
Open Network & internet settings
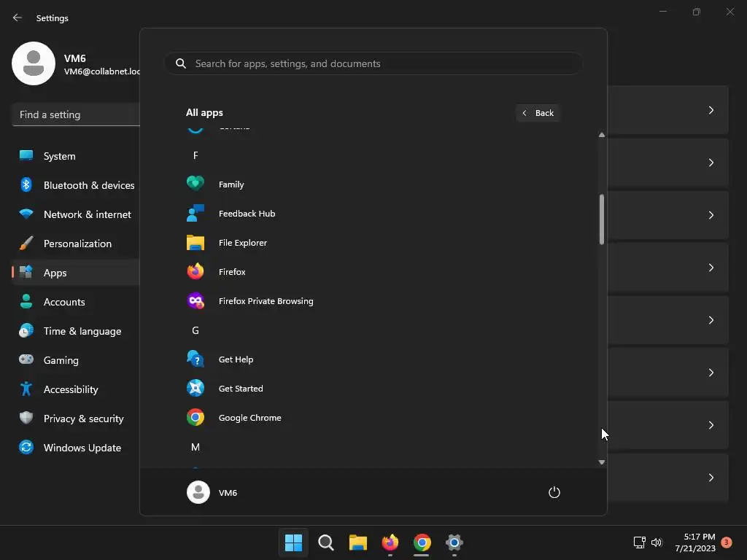(x=76, y=214)
